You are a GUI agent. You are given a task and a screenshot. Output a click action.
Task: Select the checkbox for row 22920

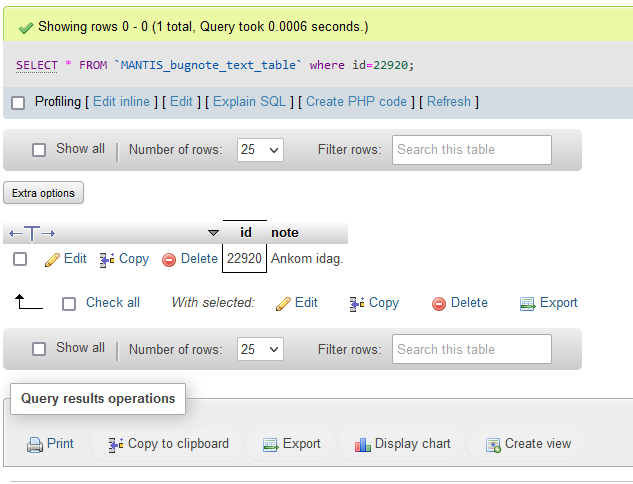(20, 259)
